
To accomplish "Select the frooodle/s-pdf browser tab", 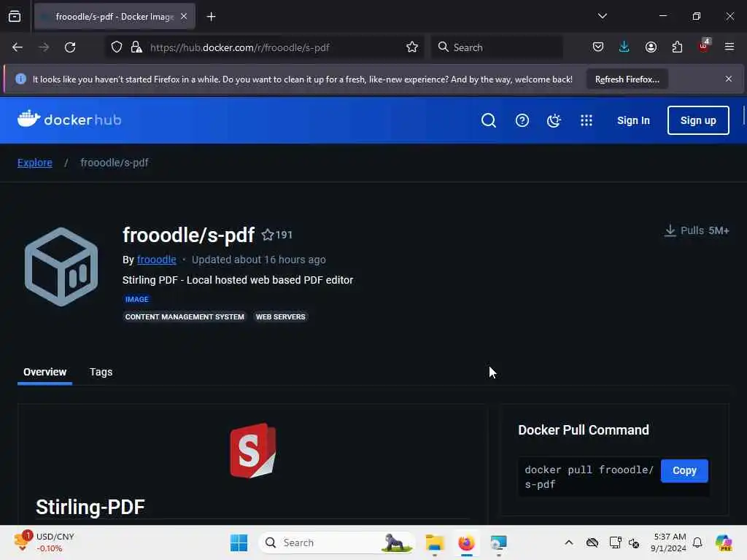I will [115, 17].
